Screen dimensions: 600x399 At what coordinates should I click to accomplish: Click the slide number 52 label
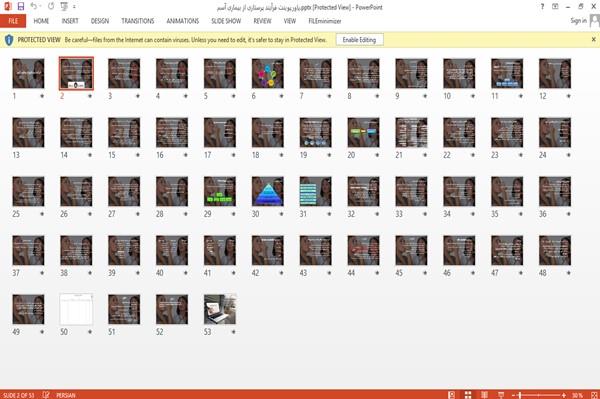[x=160, y=332]
